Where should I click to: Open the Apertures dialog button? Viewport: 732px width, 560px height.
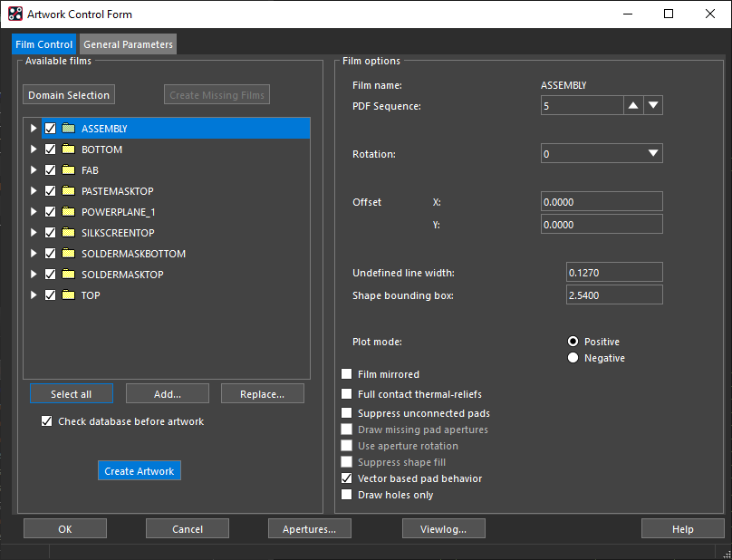click(x=309, y=528)
